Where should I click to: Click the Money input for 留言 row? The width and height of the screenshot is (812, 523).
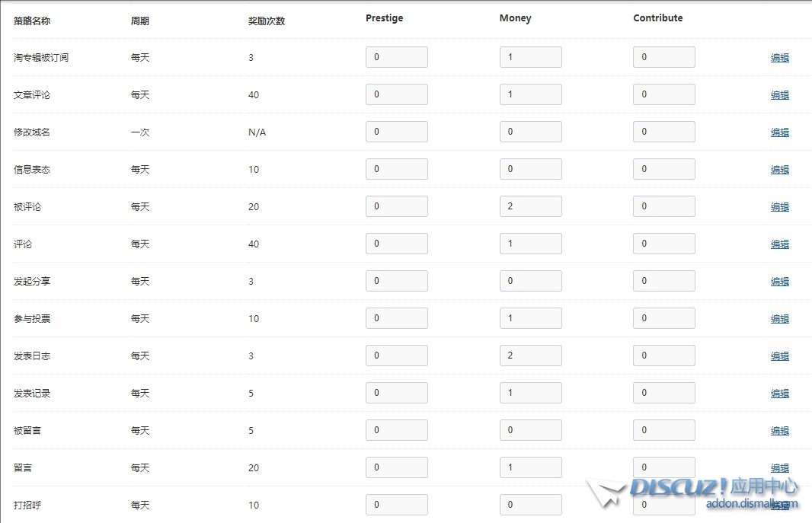530,467
